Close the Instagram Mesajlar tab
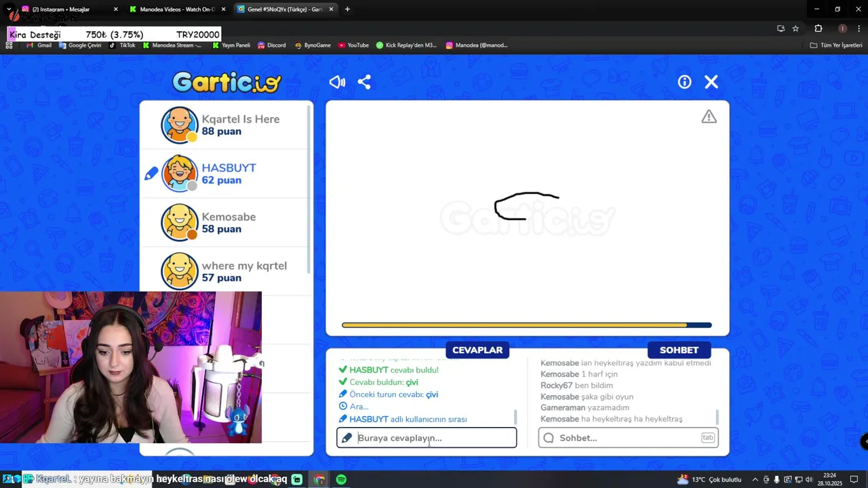Viewport: 868px width, 488px height. [x=115, y=9]
